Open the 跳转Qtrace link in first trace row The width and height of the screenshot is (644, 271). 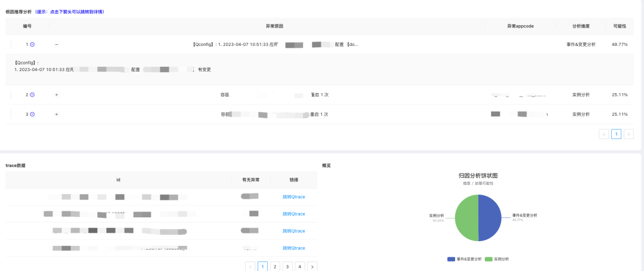[294, 197]
